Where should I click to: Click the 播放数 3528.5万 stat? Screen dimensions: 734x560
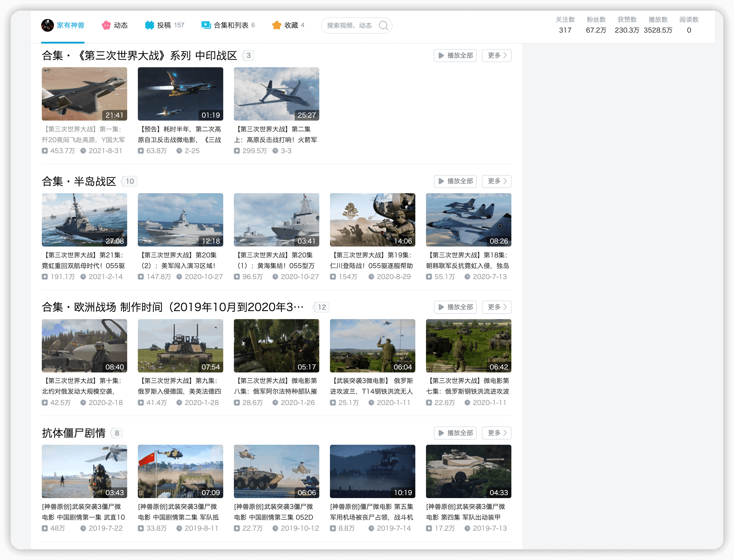(658, 25)
